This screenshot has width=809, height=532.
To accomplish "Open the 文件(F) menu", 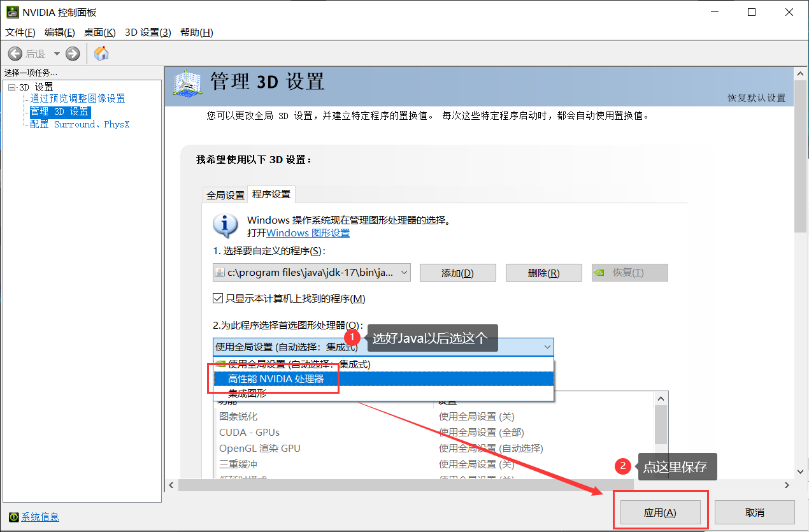I will pos(20,32).
